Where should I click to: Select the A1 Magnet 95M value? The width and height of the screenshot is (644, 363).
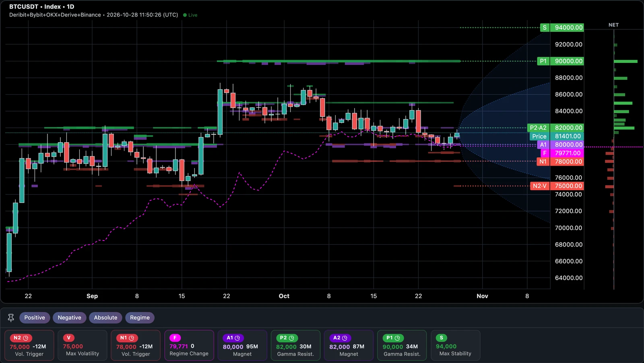click(252, 346)
